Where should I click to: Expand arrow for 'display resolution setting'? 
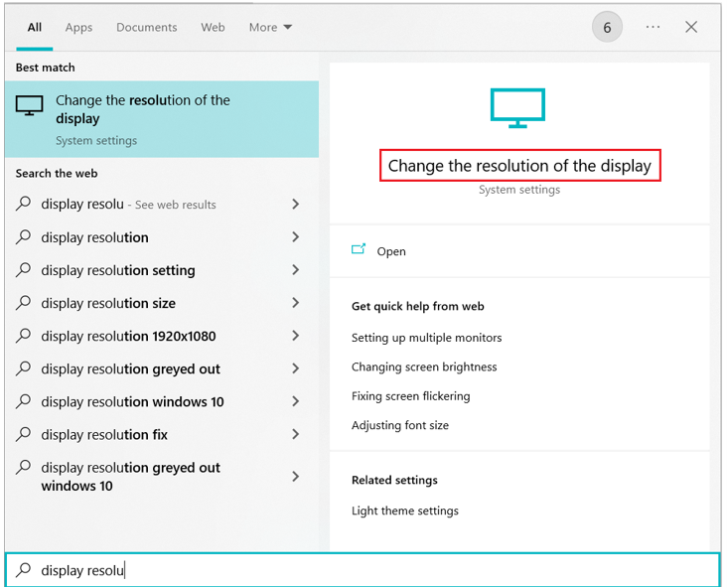tap(295, 270)
